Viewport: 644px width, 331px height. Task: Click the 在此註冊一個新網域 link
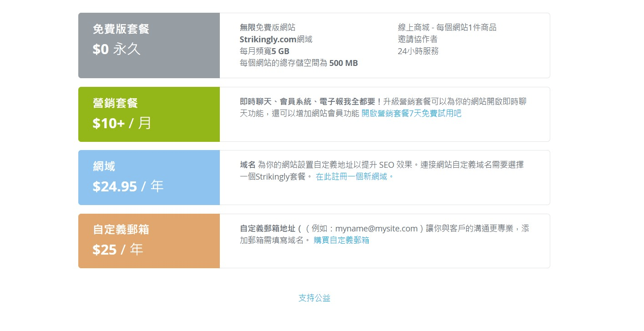pos(354,176)
